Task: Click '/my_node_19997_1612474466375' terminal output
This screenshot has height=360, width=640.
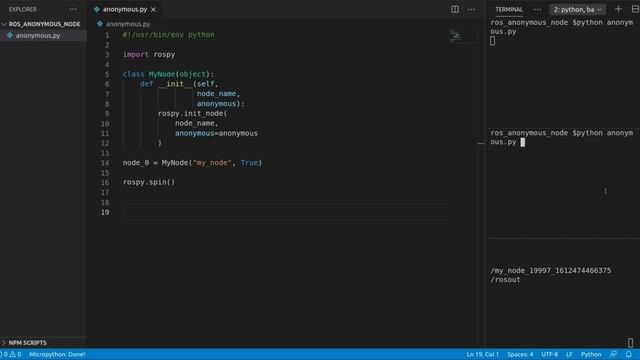Action: [x=551, y=271]
